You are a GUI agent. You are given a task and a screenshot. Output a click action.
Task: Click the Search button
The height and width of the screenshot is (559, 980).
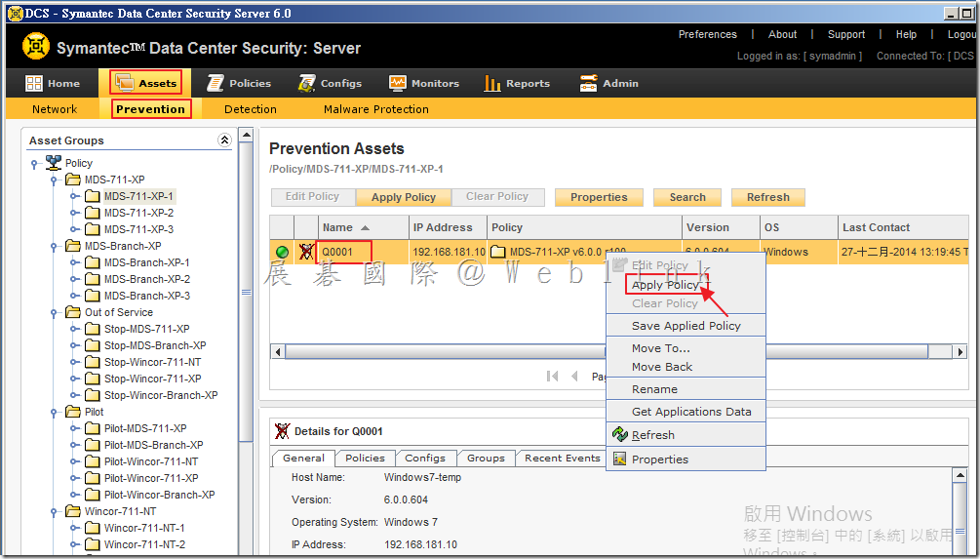tap(687, 197)
